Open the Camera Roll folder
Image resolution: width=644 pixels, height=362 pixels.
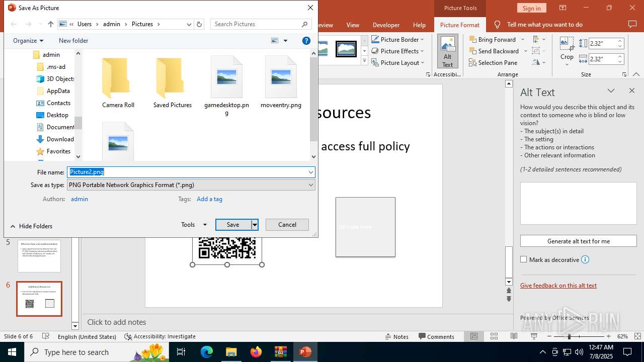(x=118, y=83)
